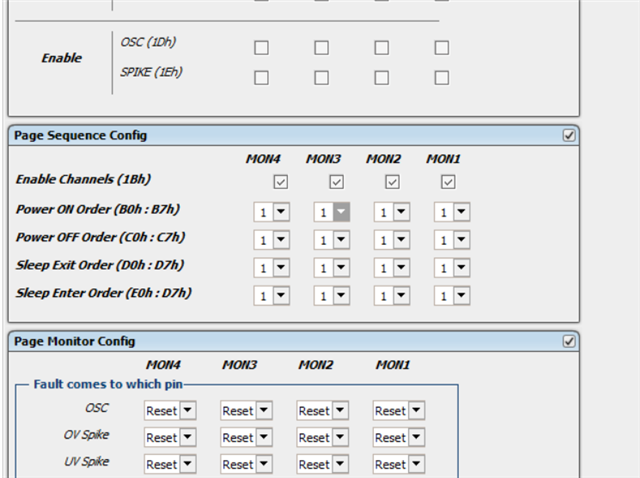Click the Page Sequence Config panel title
The image size is (640, 478).
click(x=80, y=136)
